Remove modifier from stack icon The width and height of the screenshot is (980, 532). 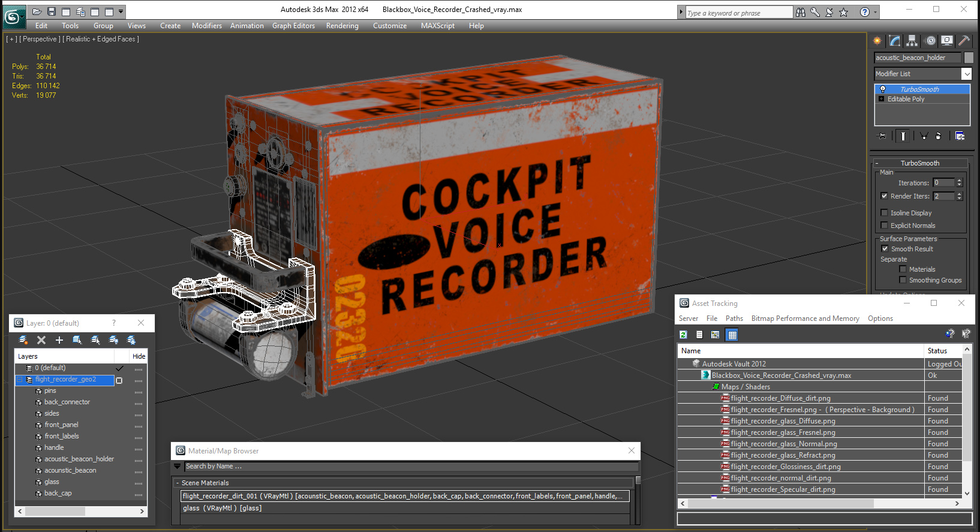pyautogui.click(x=939, y=136)
